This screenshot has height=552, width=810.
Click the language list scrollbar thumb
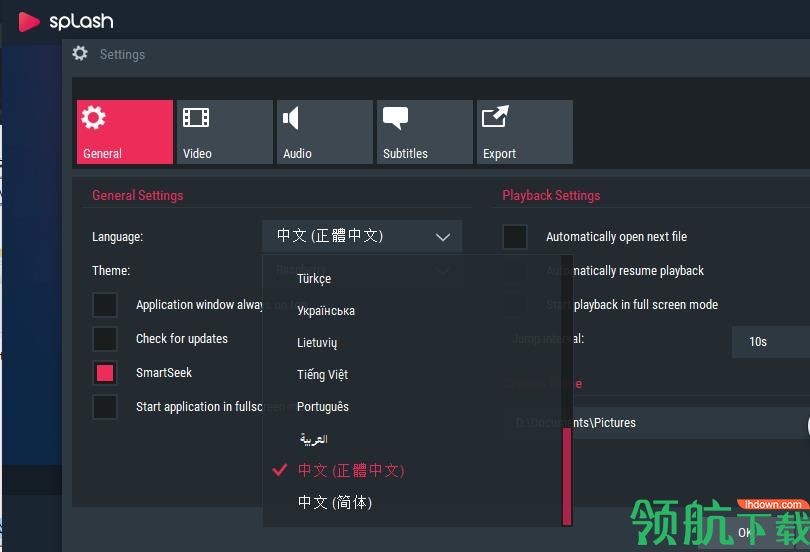tap(567, 476)
